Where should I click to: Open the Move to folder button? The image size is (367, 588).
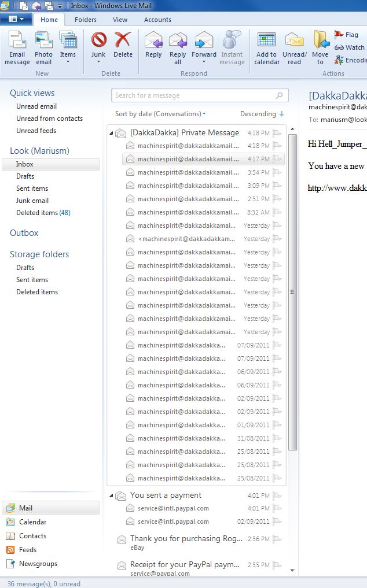pyautogui.click(x=320, y=48)
